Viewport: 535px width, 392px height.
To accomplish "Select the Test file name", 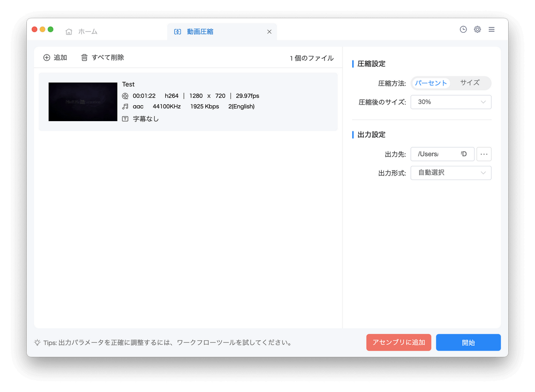I will [128, 84].
